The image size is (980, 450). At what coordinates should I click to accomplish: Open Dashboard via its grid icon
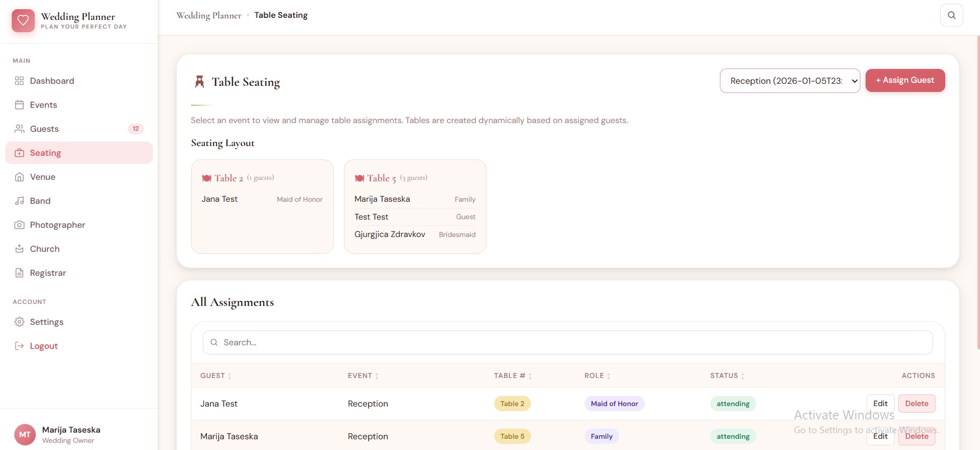(x=19, y=81)
